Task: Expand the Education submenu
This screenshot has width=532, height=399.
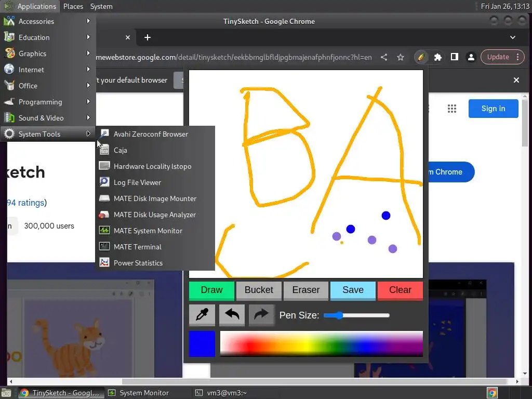Action: [48, 37]
